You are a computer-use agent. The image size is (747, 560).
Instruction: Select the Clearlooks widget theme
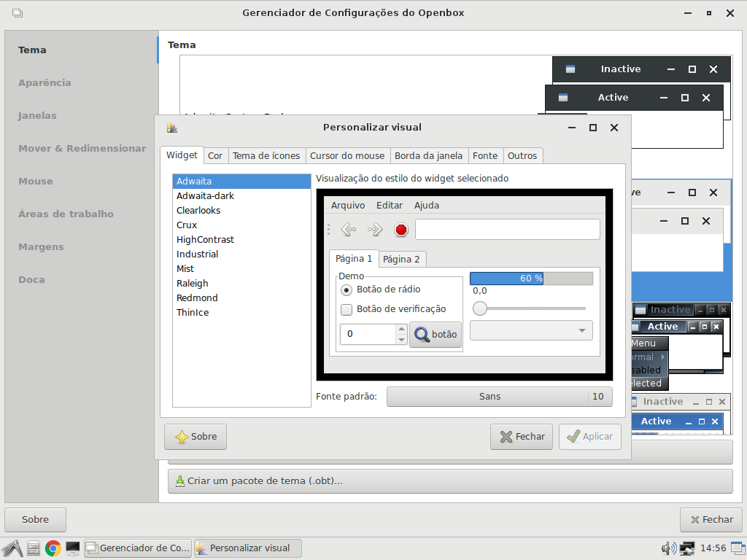click(241, 211)
